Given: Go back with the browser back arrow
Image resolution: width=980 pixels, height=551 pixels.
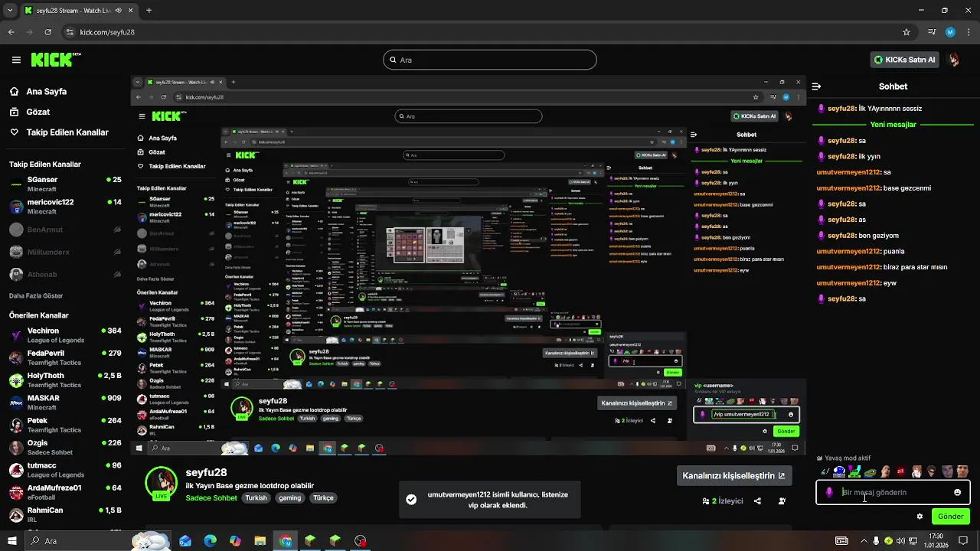Looking at the screenshot, I should 11,32.
